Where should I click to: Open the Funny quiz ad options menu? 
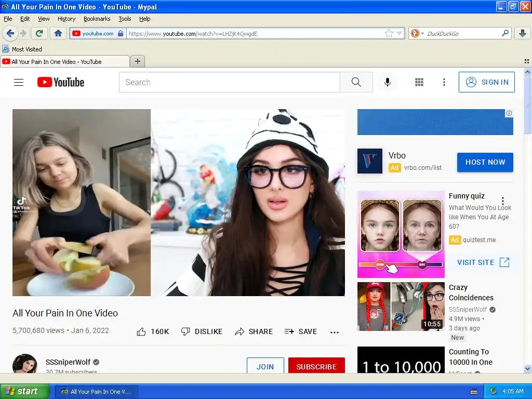(x=503, y=201)
